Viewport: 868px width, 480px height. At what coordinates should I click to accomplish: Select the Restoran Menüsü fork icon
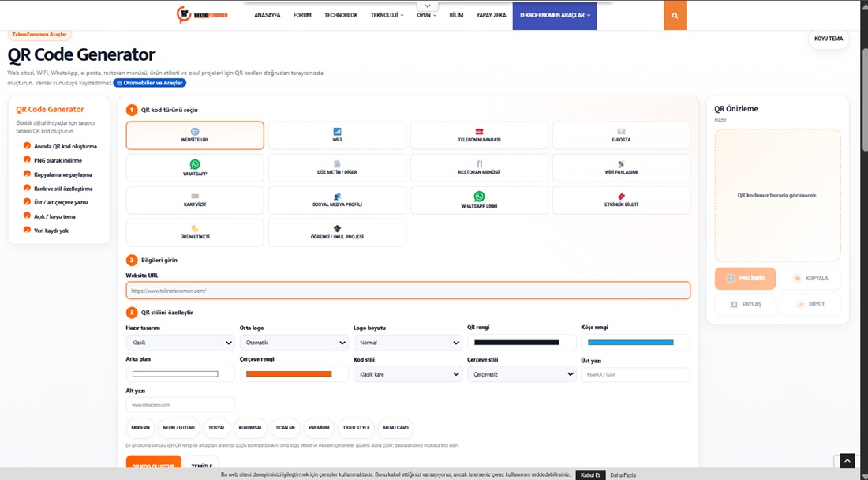[480, 164]
